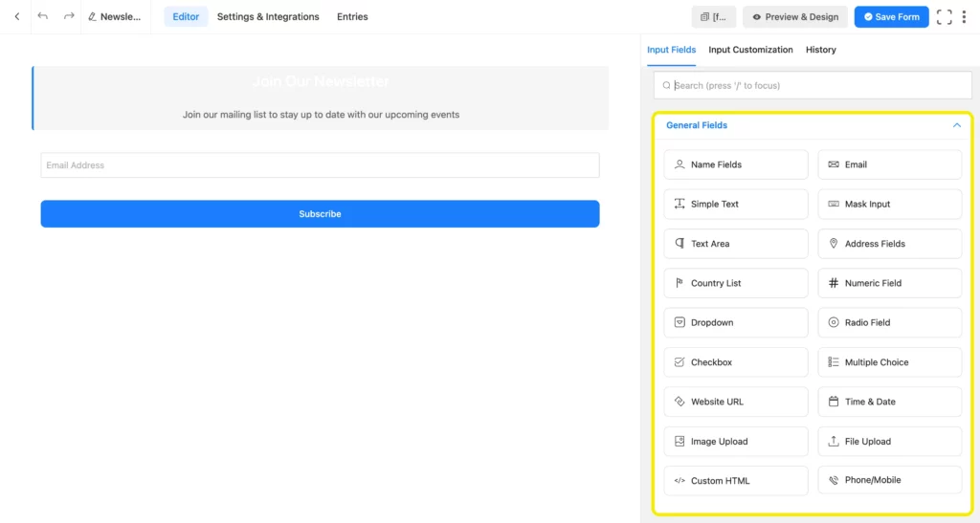Switch to the Editor tab
Viewport: 980px width, 523px height.
(186, 17)
